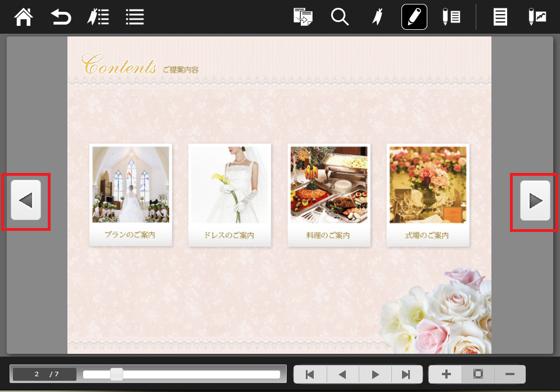Click the pen with chart icon
Image resolution: width=560 pixels, height=392 pixels.
tap(537, 17)
